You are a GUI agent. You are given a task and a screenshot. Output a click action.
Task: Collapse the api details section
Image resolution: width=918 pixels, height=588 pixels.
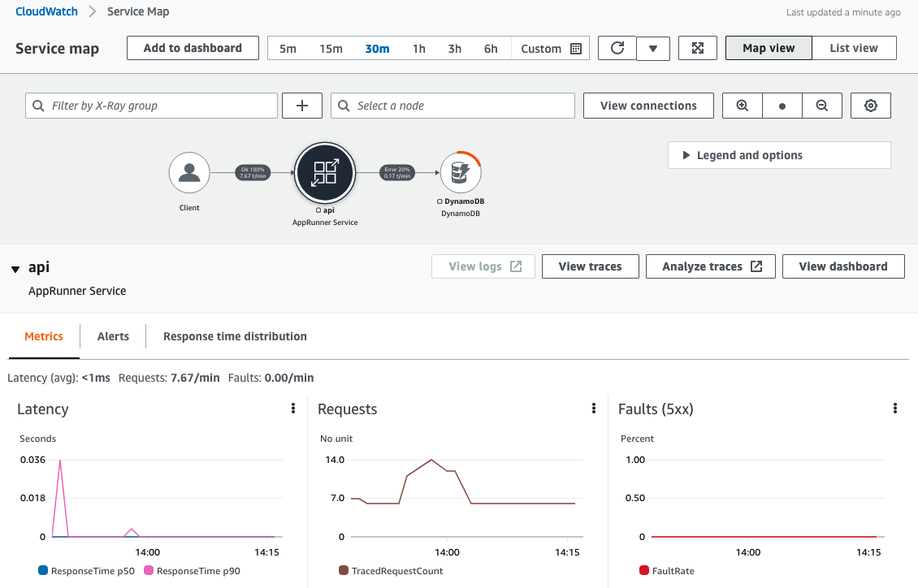pos(15,269)
